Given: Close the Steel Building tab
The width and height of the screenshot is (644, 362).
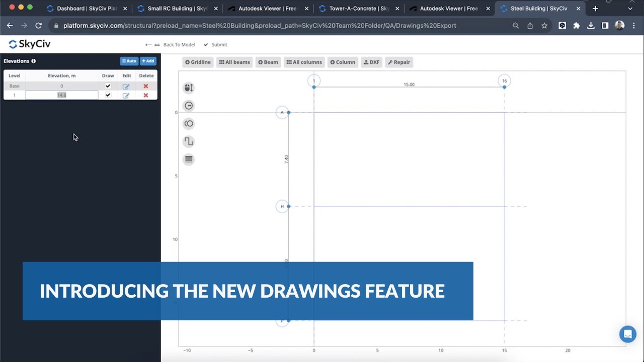Looking at the screenshot, I should pyautogui.click(x=579, y=9).
